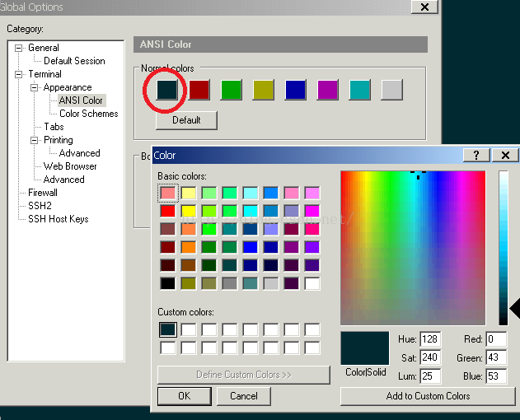Viewport: 520px width, 420px height.
Task: Click the cyan normal color swatch
Action: (360, 90)
